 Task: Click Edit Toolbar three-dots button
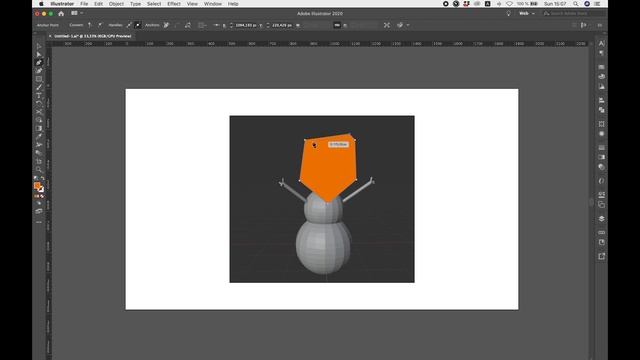point(39,222)
